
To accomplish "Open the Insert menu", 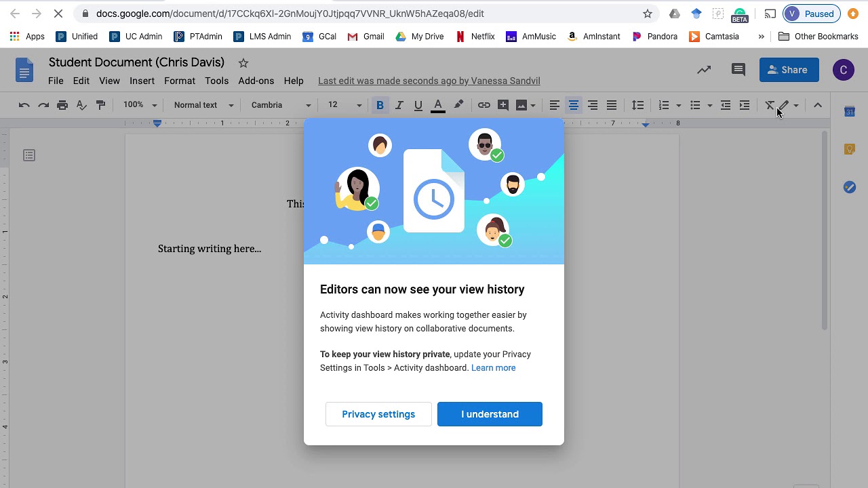I will (x=142, y=81).
